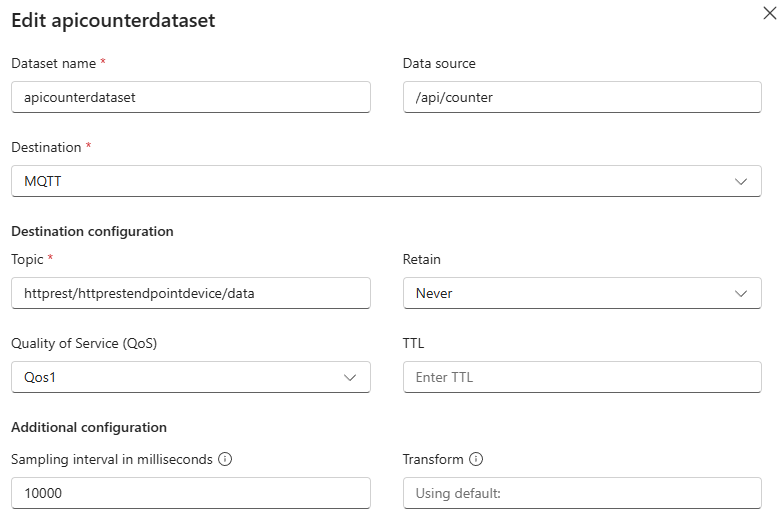The height and width of the screenshot is (525, 782).
Task: Click the Destination dropdown chevron arrow
Action: pos(741,182)
